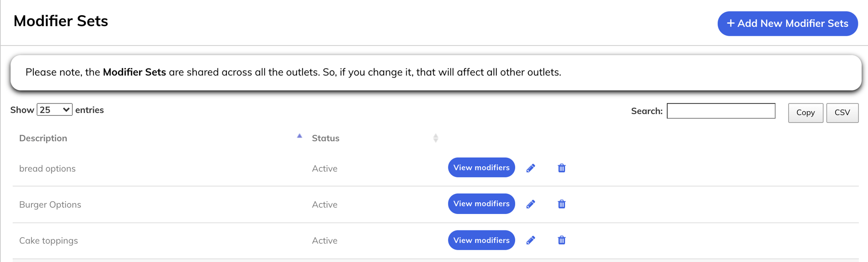Click inside the Search field
The height and width of the screenshot is (262, 868).
coord(721,111)
